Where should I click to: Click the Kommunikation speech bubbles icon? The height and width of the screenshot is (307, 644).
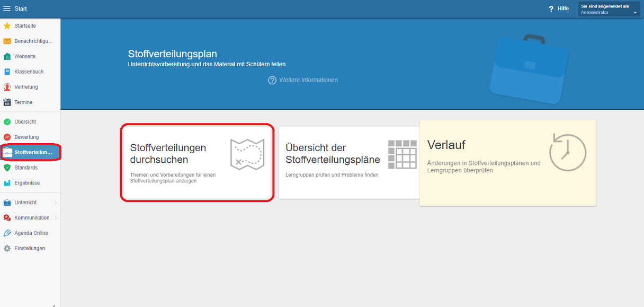(7, 218)
